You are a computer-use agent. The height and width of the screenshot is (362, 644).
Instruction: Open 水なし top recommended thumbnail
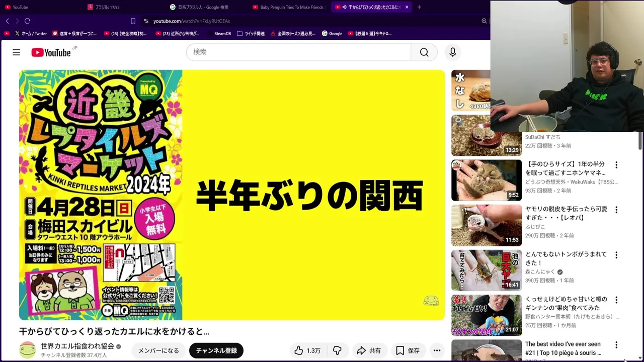[x=471, y=90]
